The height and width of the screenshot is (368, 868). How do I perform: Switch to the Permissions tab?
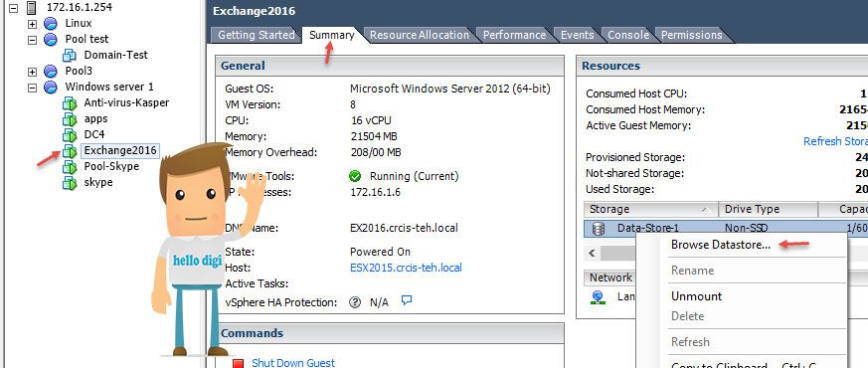[x=691, y=35]
